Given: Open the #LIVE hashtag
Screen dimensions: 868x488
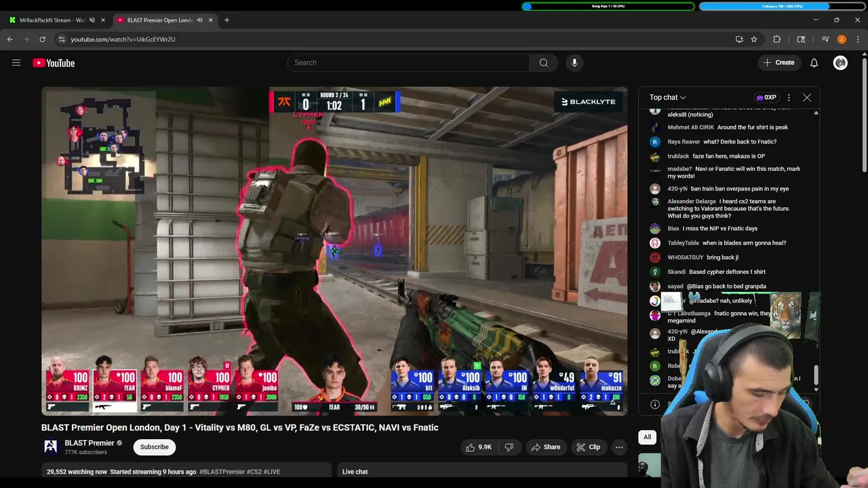Looking at the screenshot, I should 272,472.
